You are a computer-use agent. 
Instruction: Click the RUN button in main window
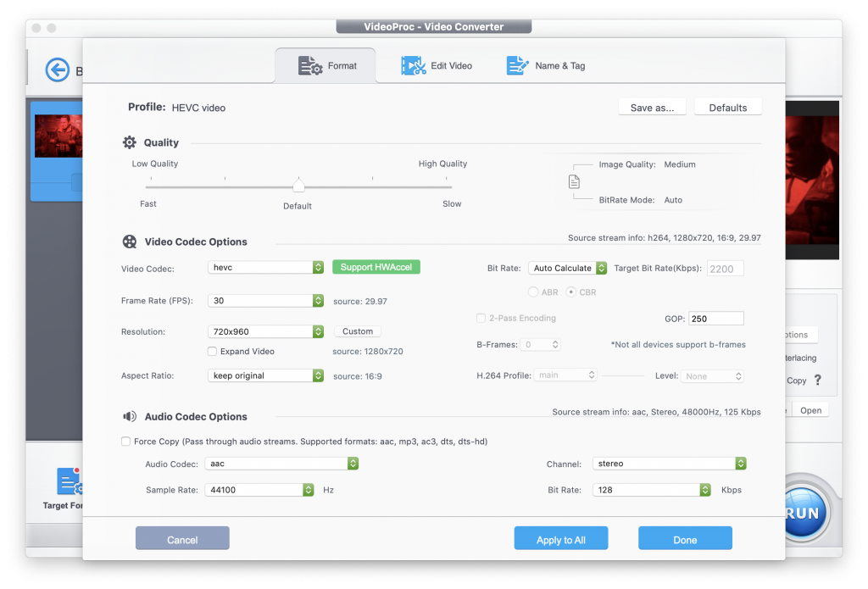point(805,512)
